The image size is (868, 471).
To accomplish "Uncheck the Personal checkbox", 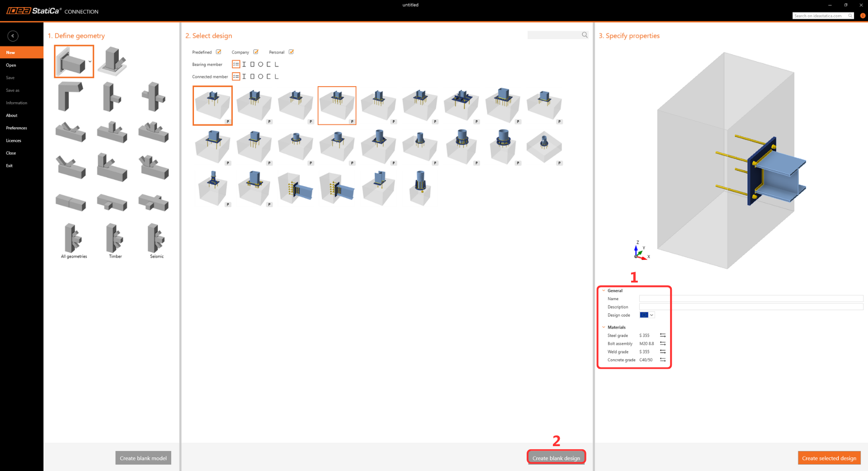I will (x=291, y=52).
